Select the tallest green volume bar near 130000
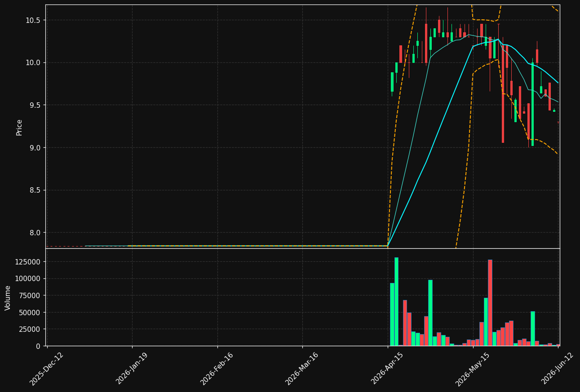Screen dimensions: 580x392 396,302
